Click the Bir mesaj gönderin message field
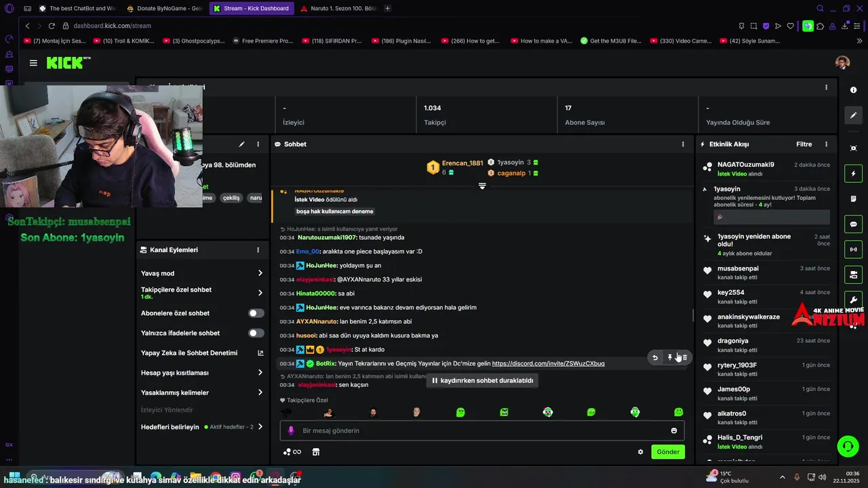868x488 pixels. (482, 430)
